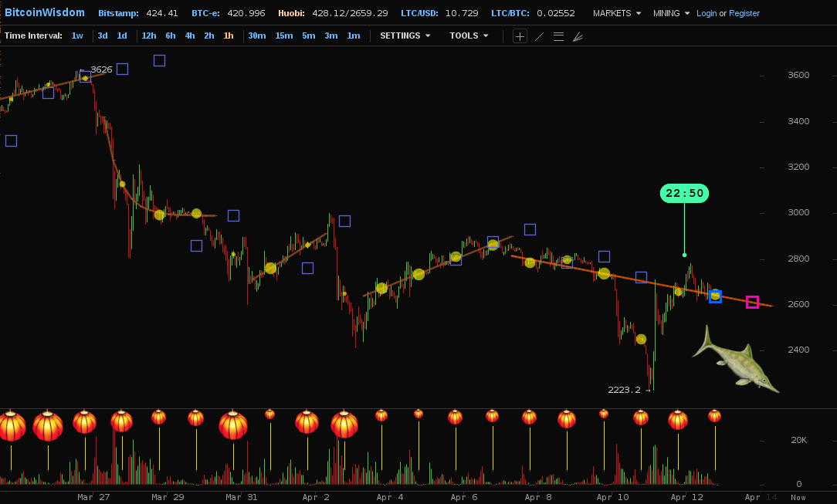Open the SETTINGS dropdown
This screenshot has width=837, height=504.
(405, 36)
